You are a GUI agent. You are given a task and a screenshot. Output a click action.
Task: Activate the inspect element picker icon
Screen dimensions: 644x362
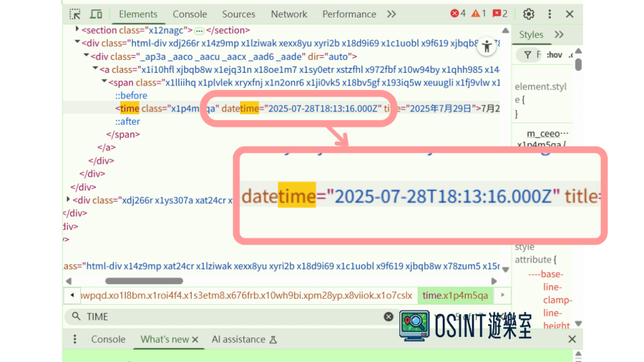click(x=75, y=14)
